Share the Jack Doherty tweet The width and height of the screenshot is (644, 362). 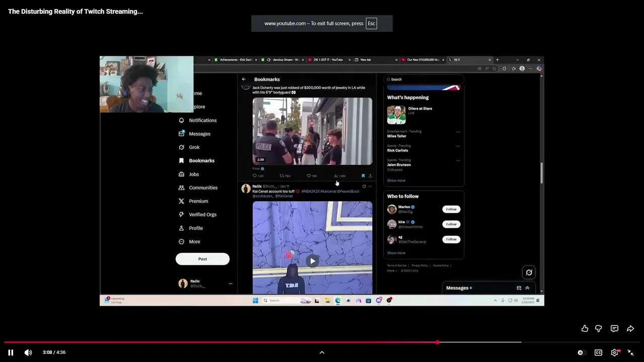coord(370,176)
